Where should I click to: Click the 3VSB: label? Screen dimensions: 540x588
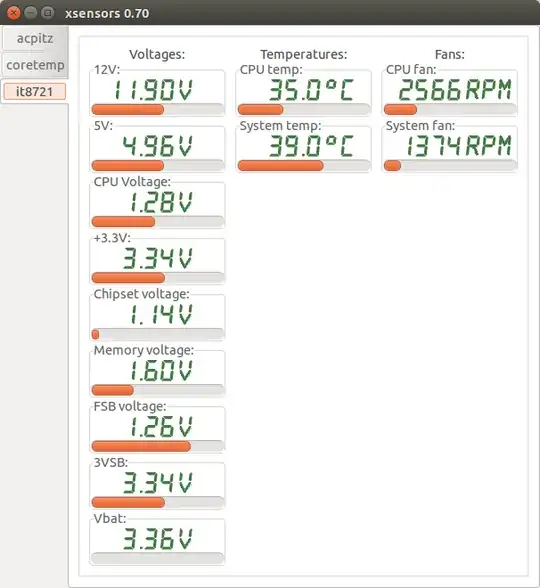(x=111, y=462)
